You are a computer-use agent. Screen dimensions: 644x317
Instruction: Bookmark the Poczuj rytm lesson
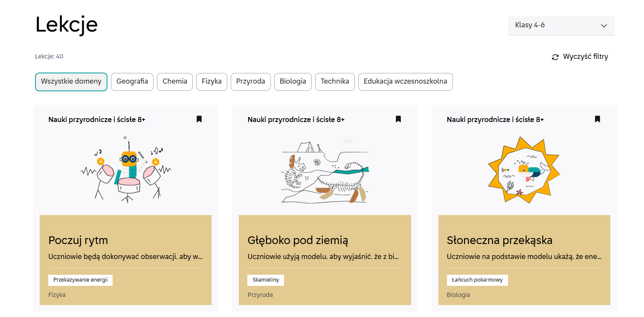pos(199,119)
